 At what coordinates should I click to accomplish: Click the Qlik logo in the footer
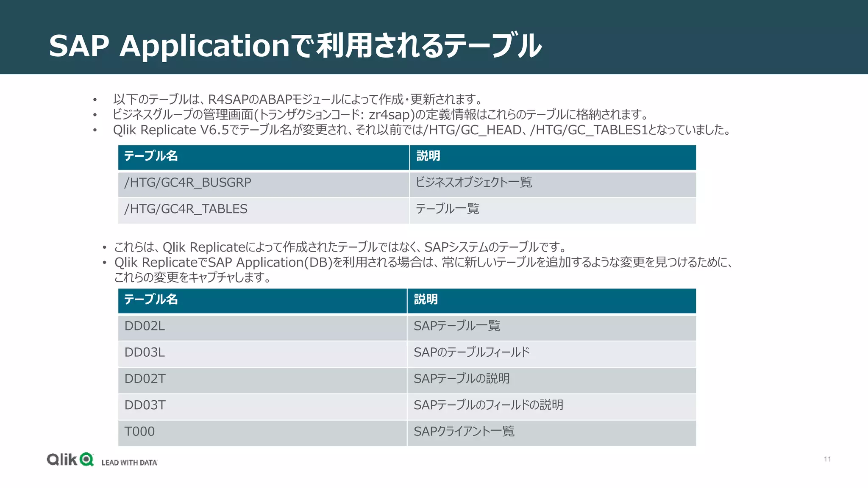click(x=70, y=460)
